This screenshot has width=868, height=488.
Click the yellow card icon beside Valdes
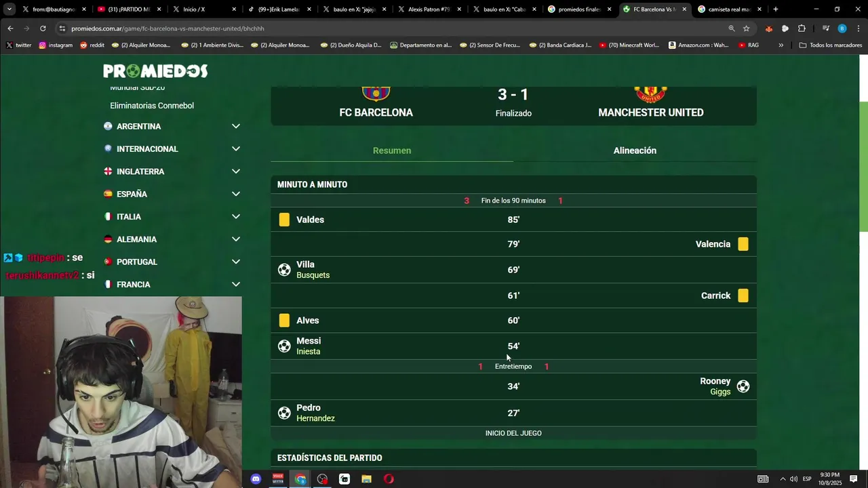pos(284,220)
